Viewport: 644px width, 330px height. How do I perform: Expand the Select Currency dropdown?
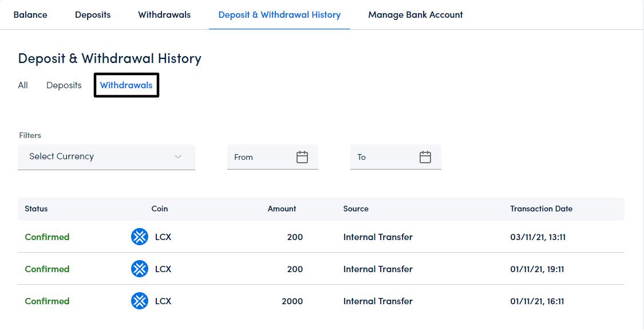point(106,156)
